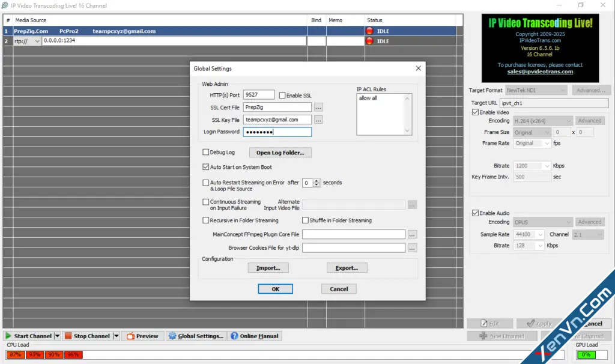The image size is (615, 364).
Task: Click the red status indicator for channel 1
Action: (x=369, y=31)
